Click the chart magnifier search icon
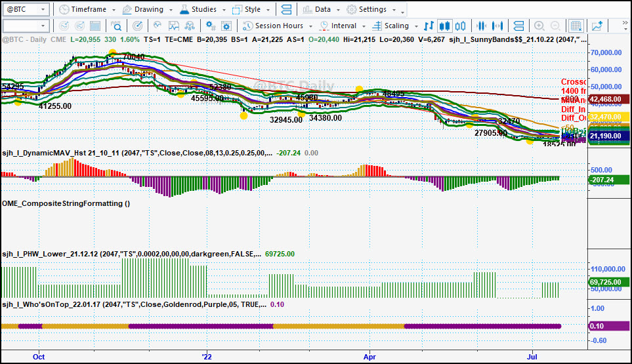 tap(116, 26)
